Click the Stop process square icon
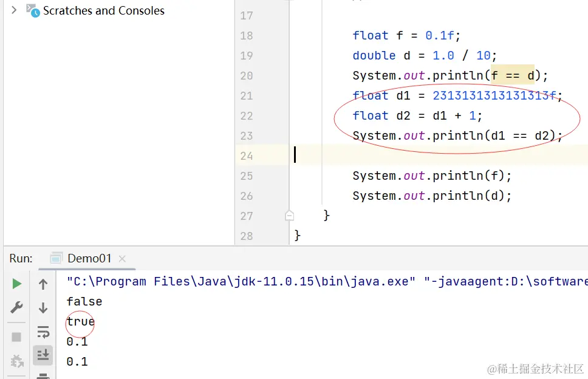Image resolution: width=588 pixels, height=379 pixels. pyautogui.click(x=16, y=337)
